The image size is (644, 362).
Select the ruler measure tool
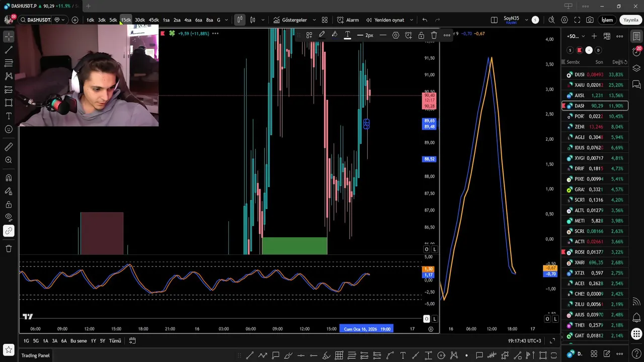[9, 147]
